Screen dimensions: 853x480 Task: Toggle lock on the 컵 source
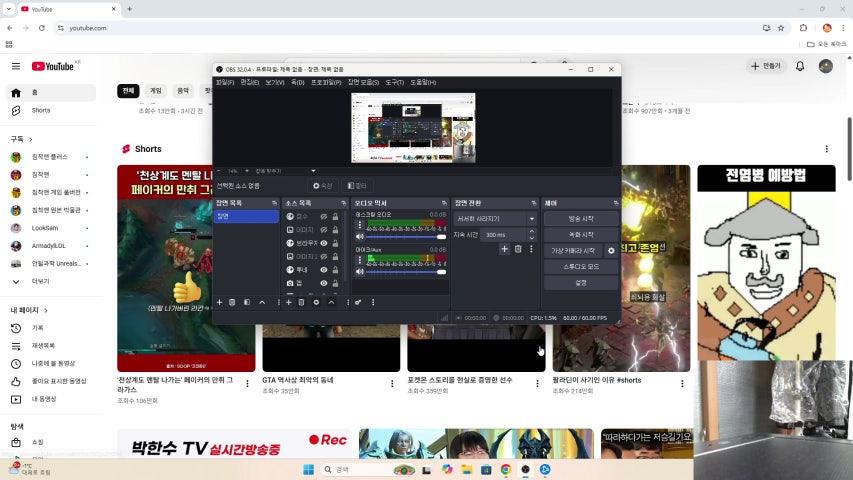[x=335, y=283]
